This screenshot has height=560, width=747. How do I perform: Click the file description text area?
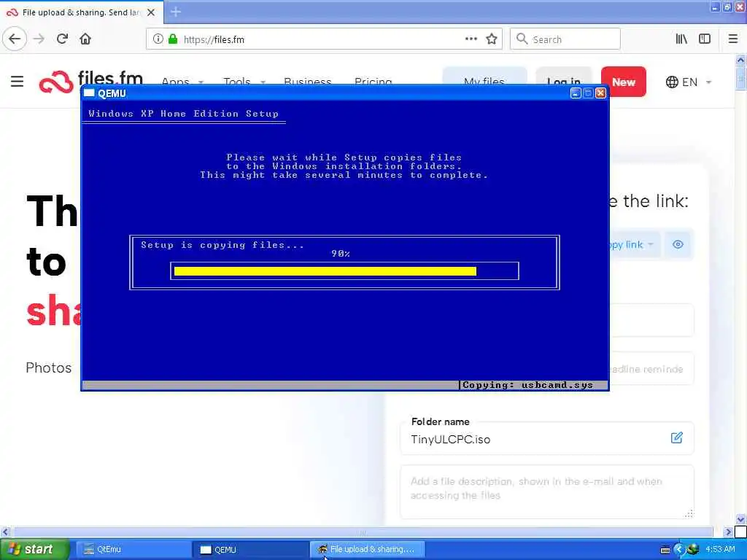click(x=547, y=492)
